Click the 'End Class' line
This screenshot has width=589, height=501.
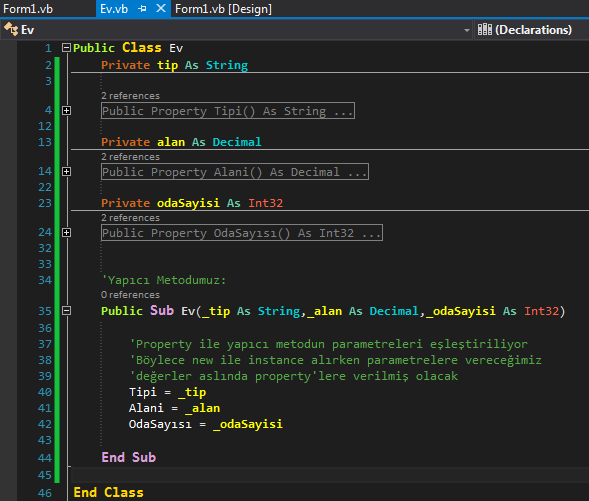109,492
